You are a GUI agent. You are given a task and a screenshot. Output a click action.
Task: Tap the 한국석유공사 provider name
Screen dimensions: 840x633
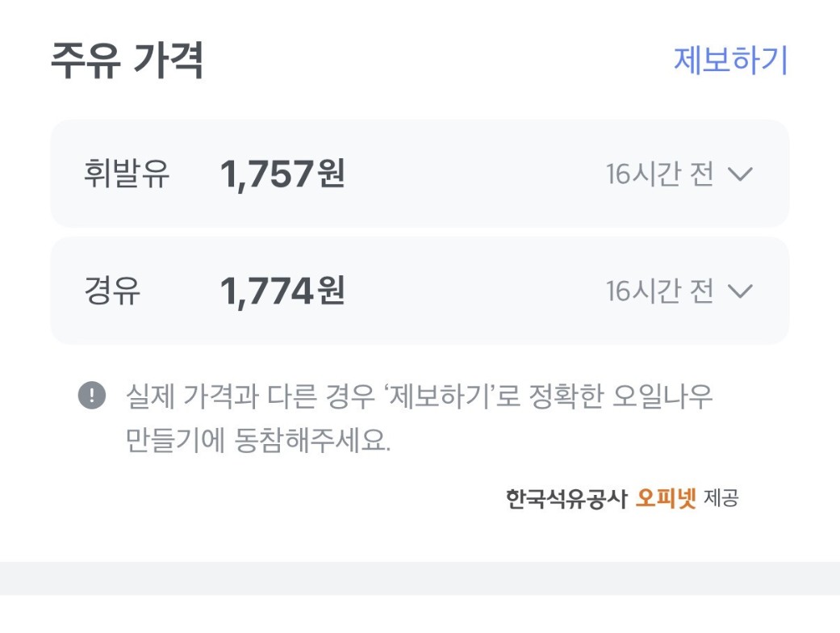pos(566,498)
